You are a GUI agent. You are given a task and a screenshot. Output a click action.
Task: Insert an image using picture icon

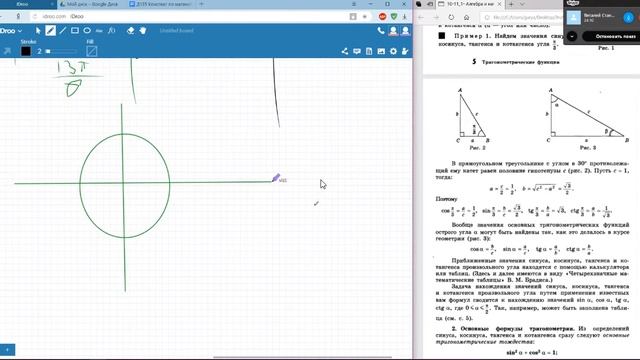pos(381,51)
